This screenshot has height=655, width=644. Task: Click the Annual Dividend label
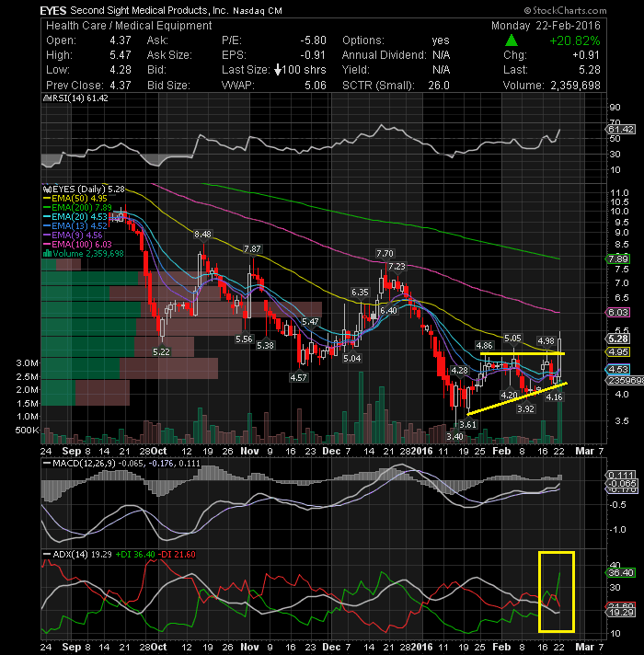coord(385,55)
